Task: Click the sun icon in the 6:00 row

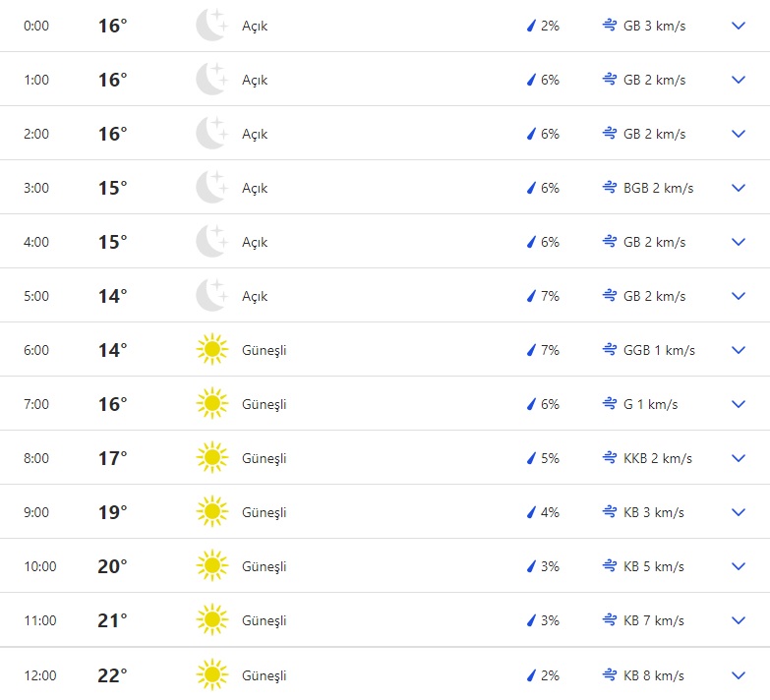Action: 211,350
